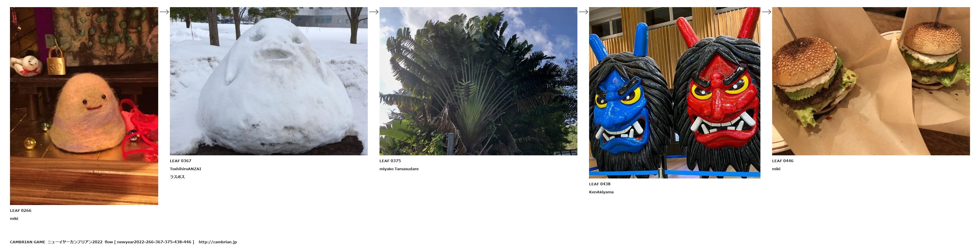Click the LEAF 0375 label
Screen dimensions: 980x249
(390, 161)
